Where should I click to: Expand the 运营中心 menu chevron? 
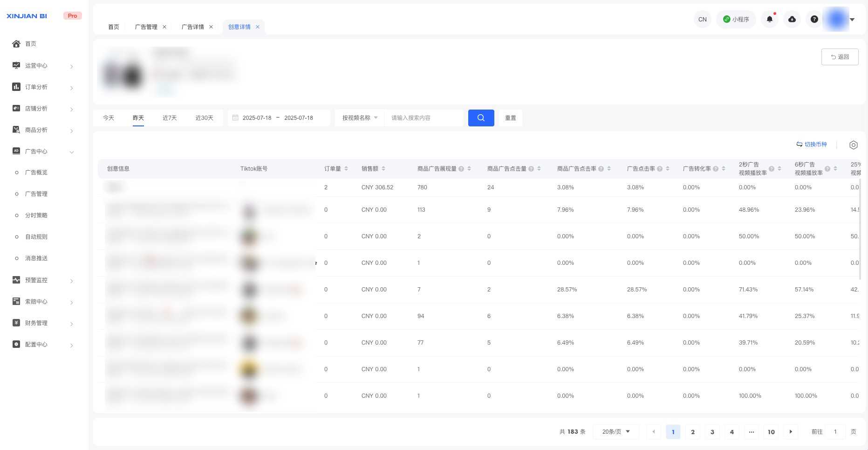coord(72,67)
